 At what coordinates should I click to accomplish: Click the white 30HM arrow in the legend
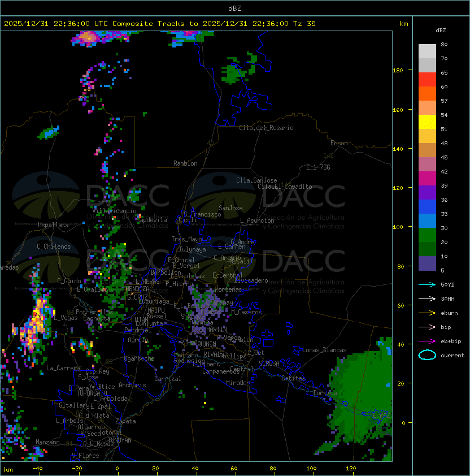pos(427,298)
